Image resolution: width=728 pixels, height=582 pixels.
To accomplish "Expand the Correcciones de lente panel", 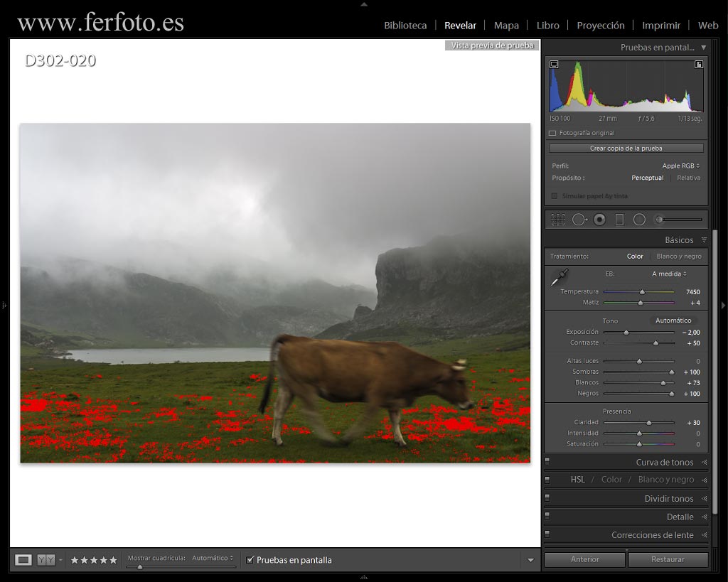I will (705, 534).
